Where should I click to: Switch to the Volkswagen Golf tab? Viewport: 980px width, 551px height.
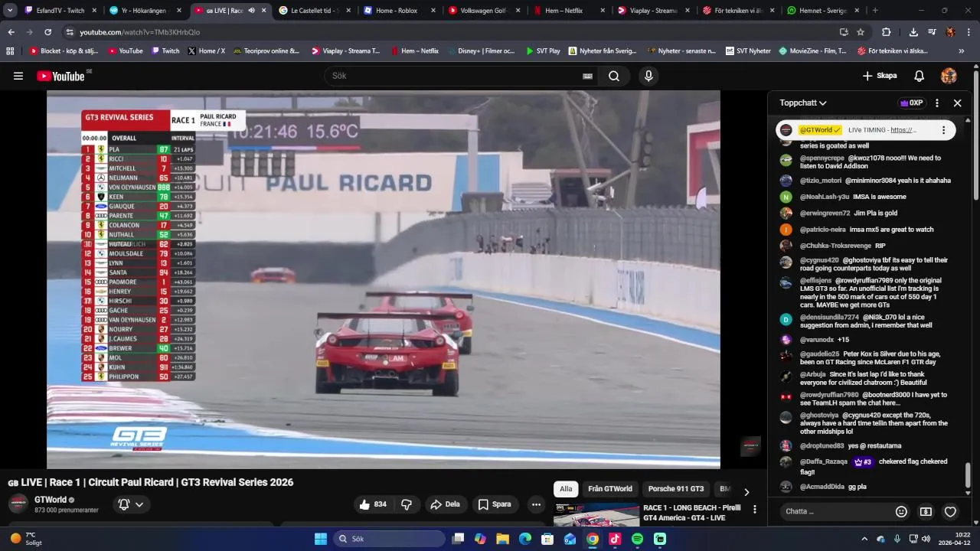[x=484, y=11]
